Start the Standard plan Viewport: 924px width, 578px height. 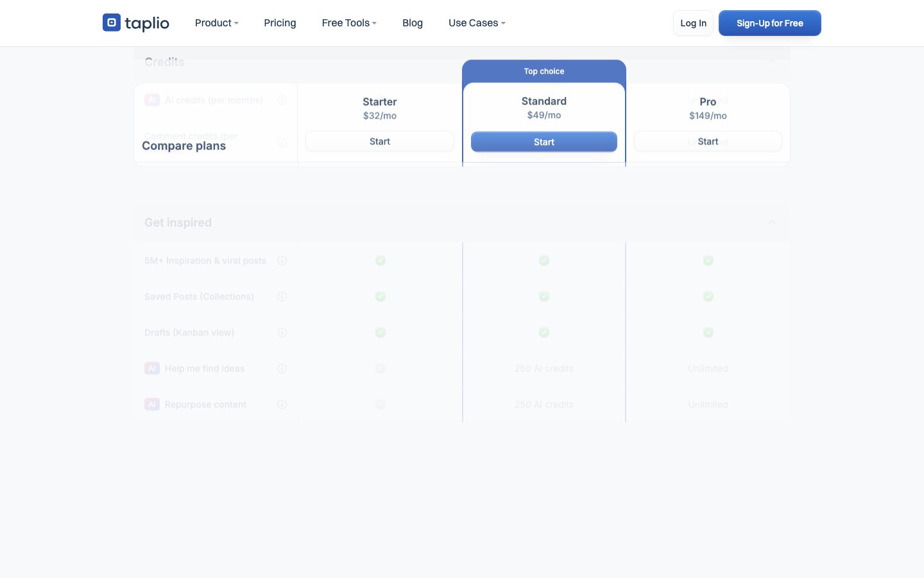coord(544,142)
